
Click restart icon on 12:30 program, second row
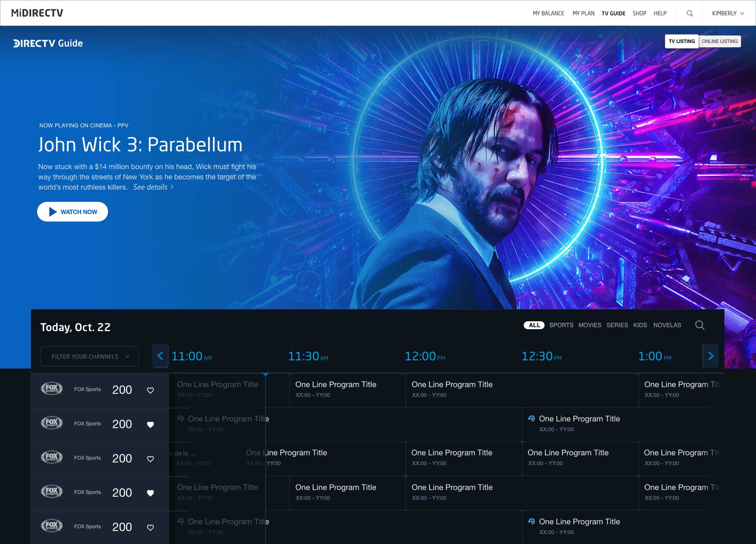tap(531, 419)
